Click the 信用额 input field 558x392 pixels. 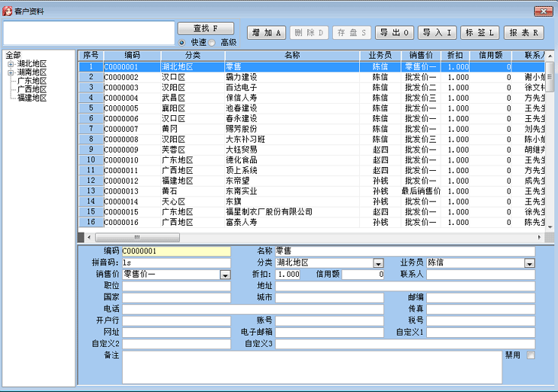tap(363, 275)
